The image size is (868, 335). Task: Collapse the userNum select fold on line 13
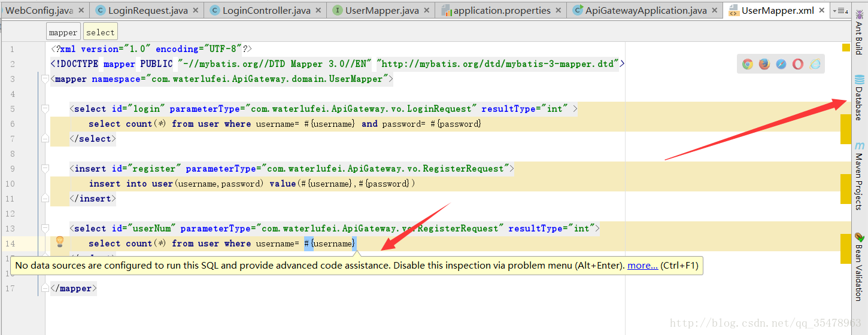(45, 229)
